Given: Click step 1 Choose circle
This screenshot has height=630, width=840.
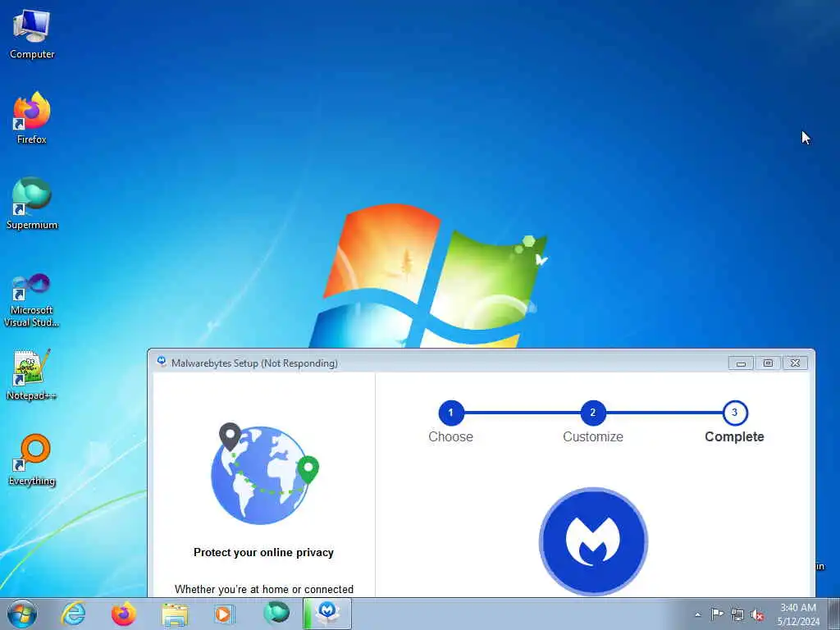Looking at the screenshot, I should click(x=450, y=413).
